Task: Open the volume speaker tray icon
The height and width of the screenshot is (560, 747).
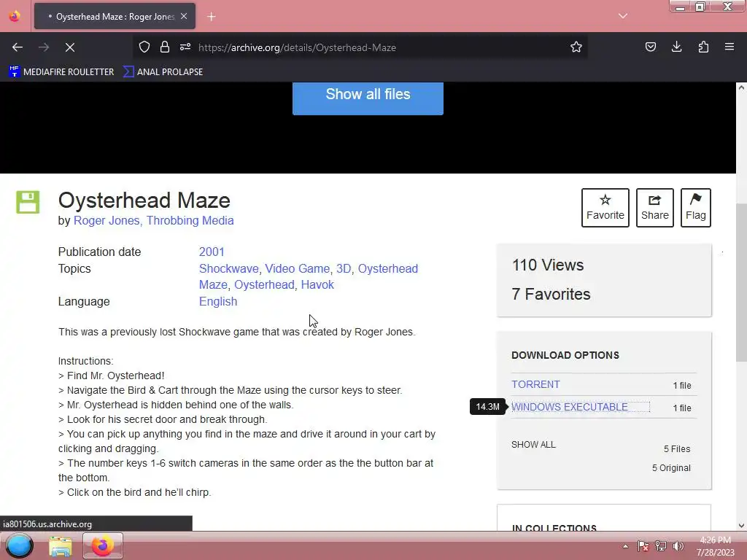Action: pyautogui.click(x=678, y=546)
